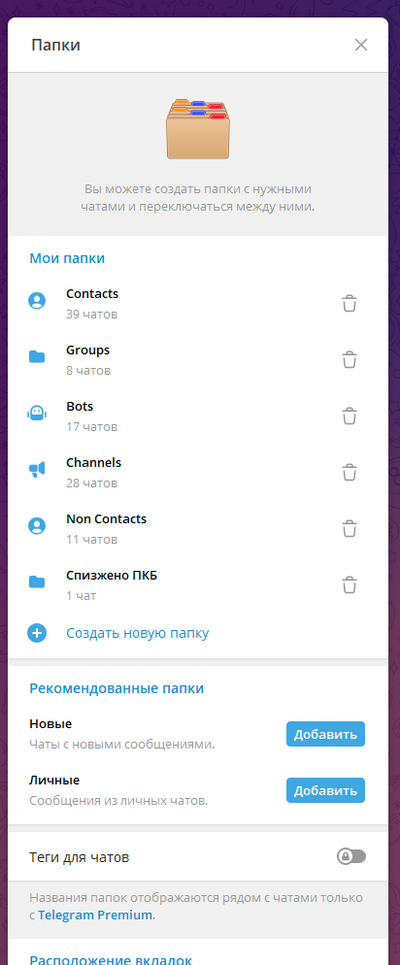Open the Telegram Premium link
400x965 pixels.
point(95,915)
